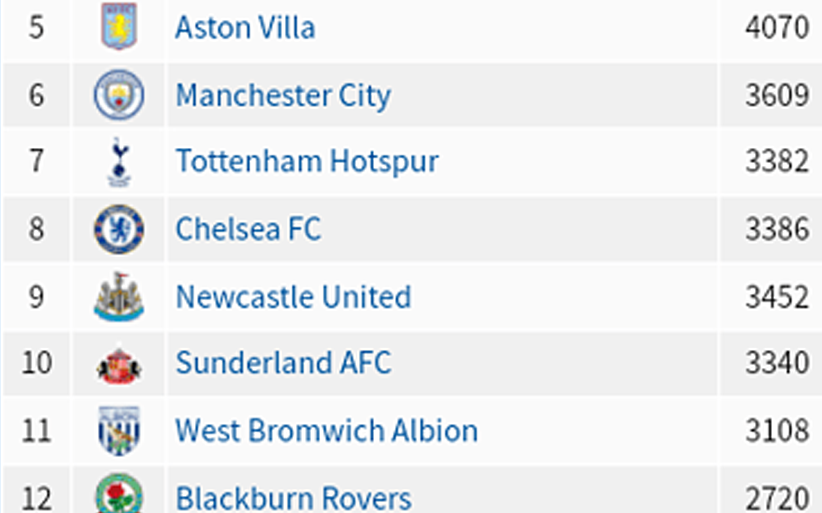The image size is (822, 513).
Task: Open the Aston Villa team link
Action: pos(245,27)
